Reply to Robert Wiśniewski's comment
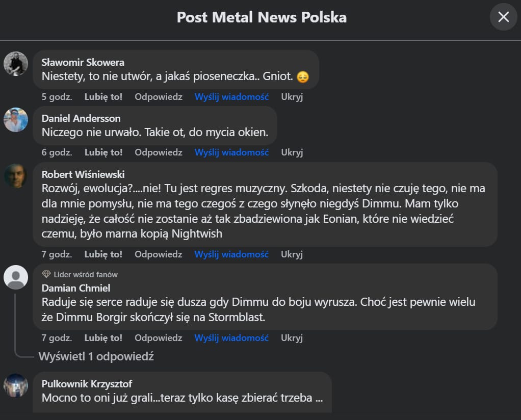 pos(158,254)
